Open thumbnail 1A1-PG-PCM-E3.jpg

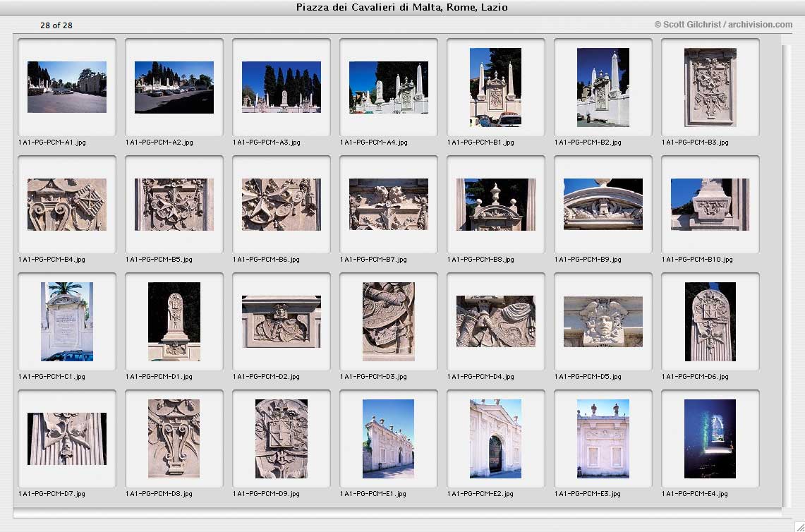tap(603, 439)
